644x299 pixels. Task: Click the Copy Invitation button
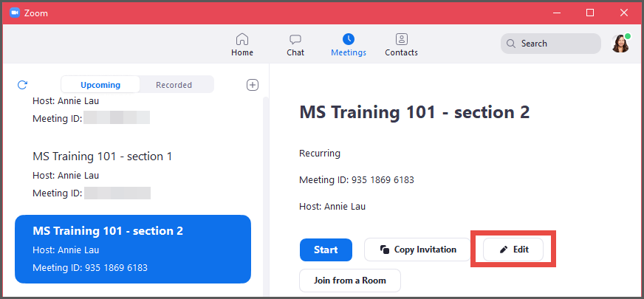pos(417,250)
